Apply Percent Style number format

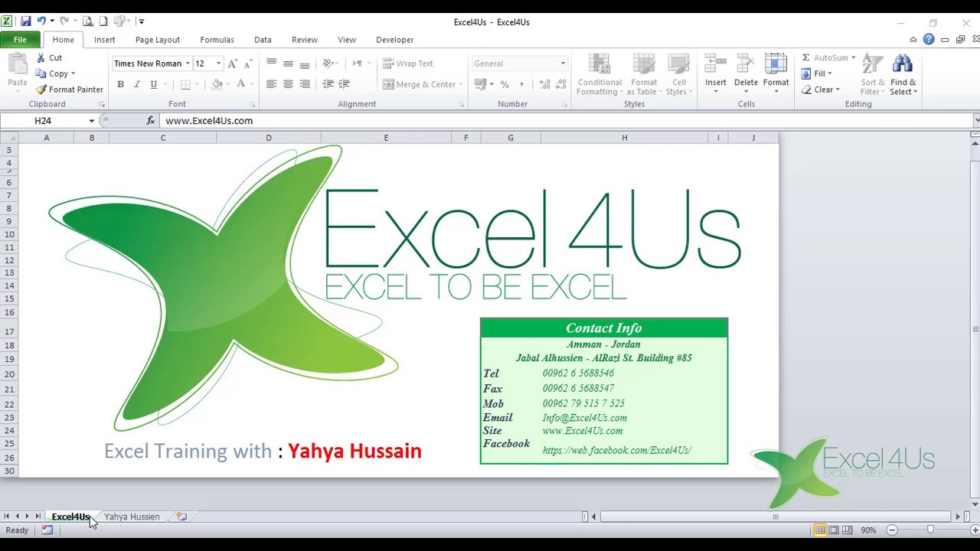coord(504,84)
